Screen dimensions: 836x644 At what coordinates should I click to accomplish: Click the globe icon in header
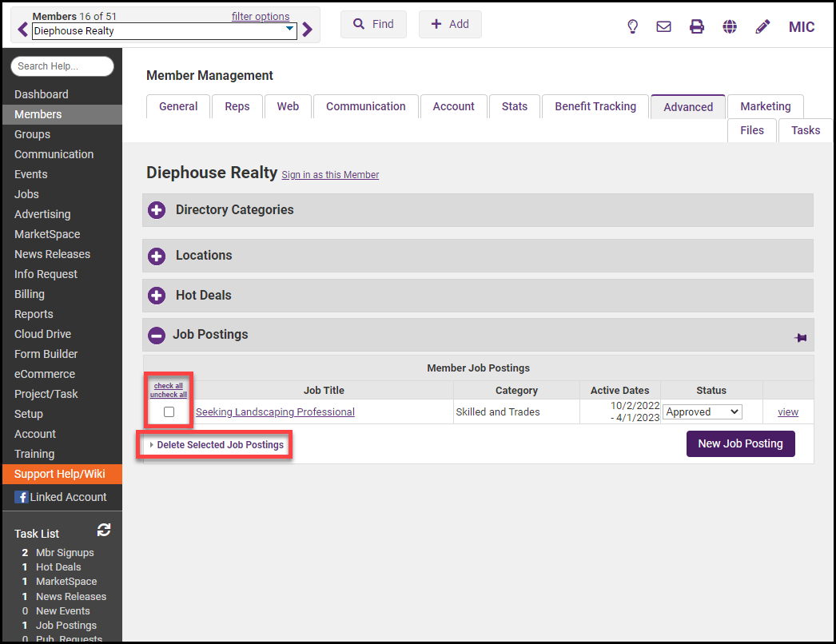(x=730, y=26)
